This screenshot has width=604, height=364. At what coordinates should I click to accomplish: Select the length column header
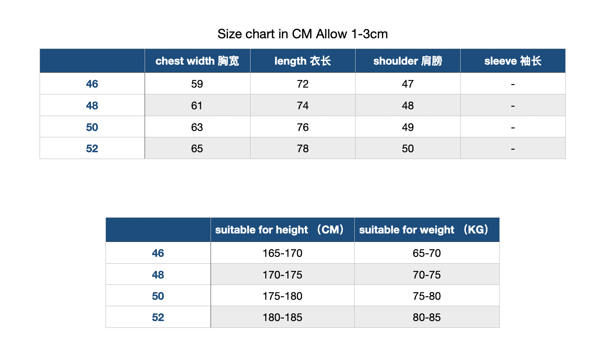point(303,61)
